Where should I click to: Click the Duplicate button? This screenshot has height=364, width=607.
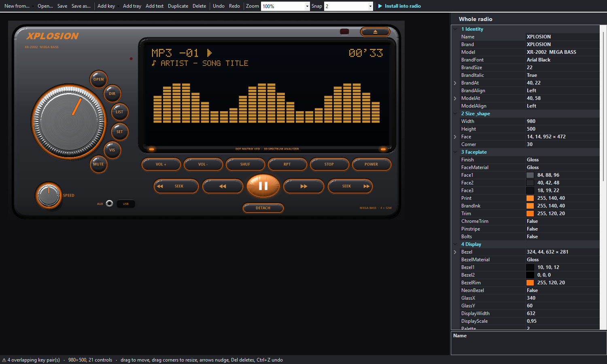click(x=178, y=6)
